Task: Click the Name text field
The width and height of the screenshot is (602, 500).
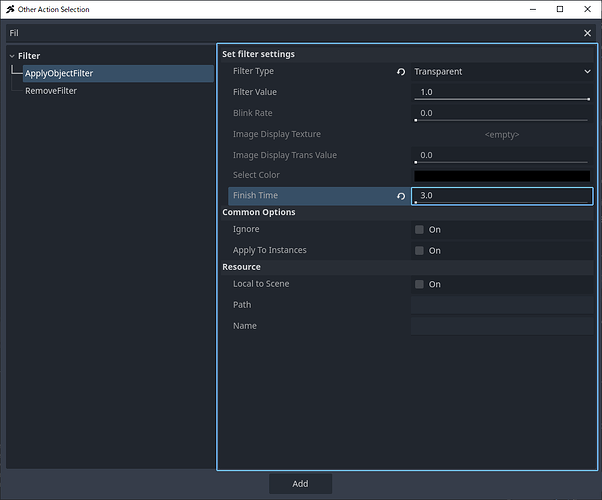Action: pos(502,326)
